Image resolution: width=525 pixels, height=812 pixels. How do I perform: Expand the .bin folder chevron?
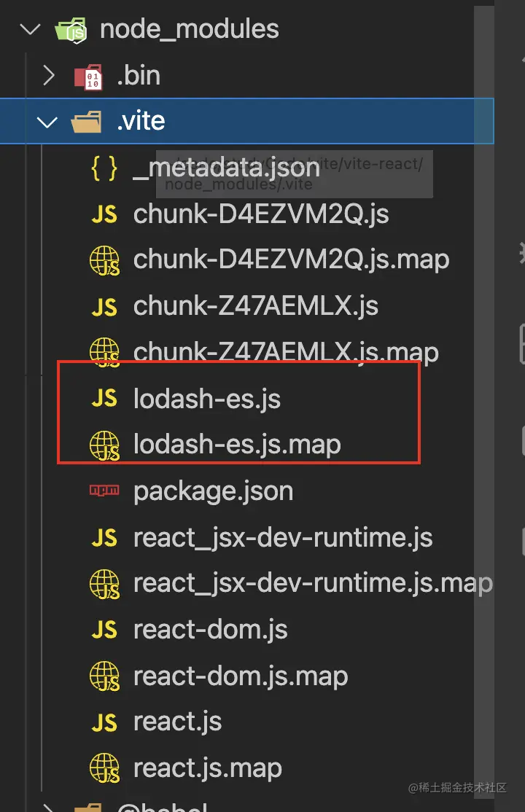point(49,76)
